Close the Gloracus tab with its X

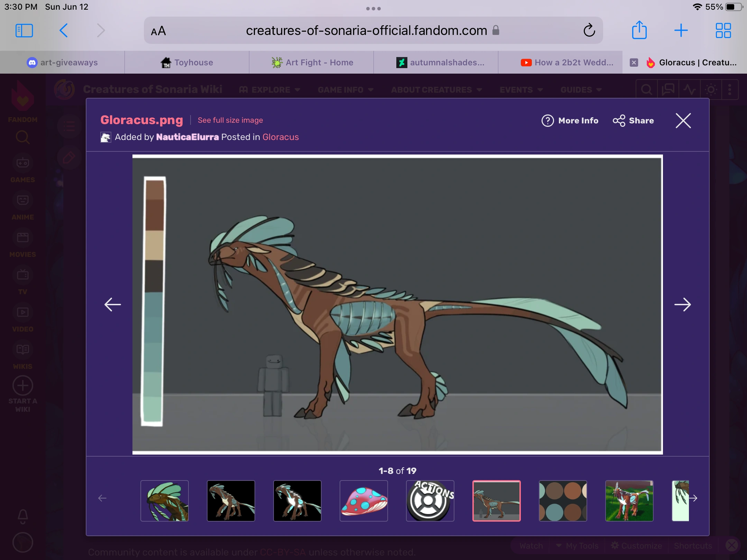(634, 63)
